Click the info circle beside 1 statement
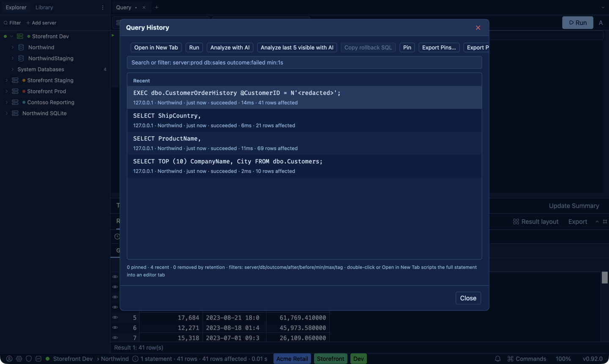The image size is (609, 364). click(135, 359)
